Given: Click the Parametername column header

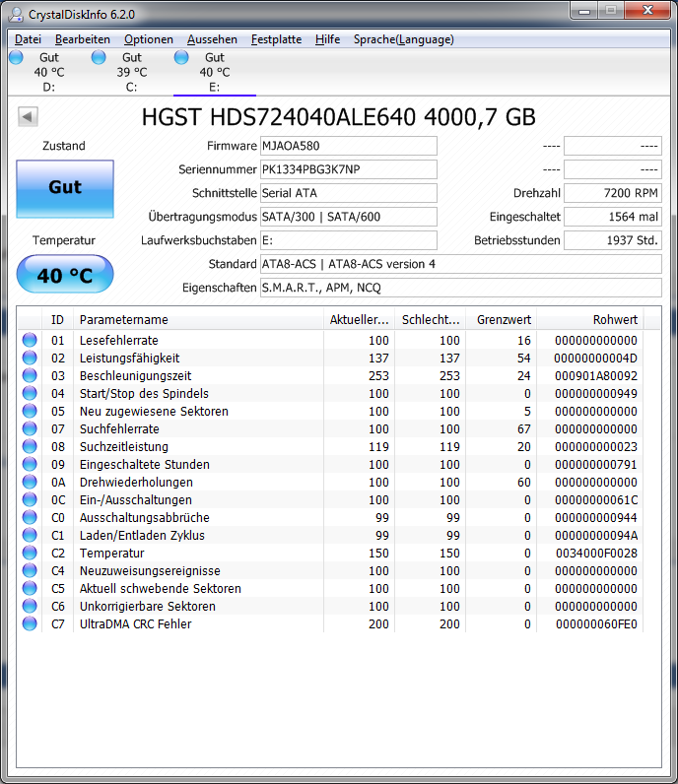Looking at the screenshot, I should point(199,320).
